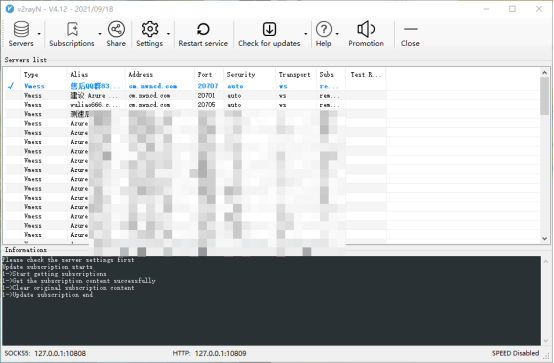This screenshot has width=554, height=363.
Task: Click the server list scroll down arrow
Action: click(x=544, y=239)
